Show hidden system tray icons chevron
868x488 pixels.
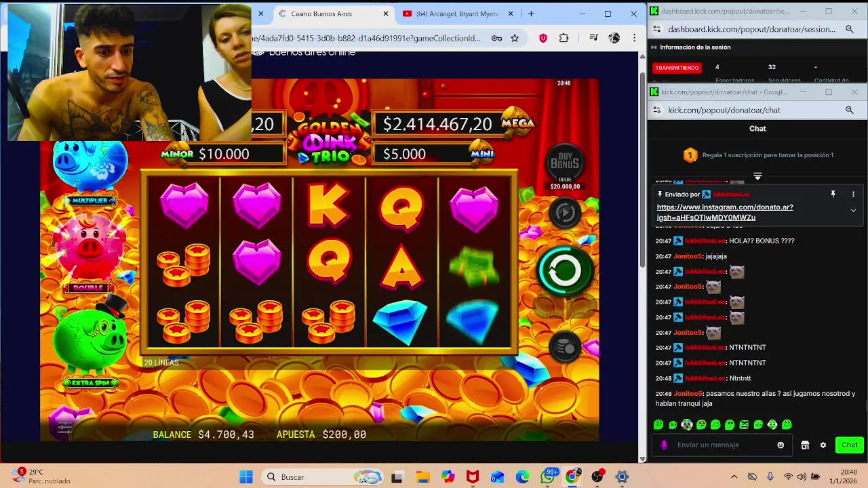pos(734,477)
